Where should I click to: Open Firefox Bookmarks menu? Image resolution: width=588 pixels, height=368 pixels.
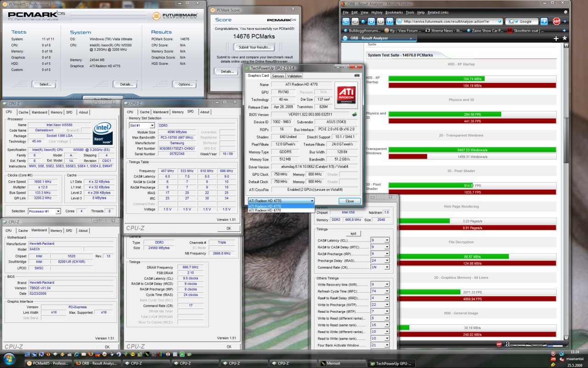click(394, 12)
